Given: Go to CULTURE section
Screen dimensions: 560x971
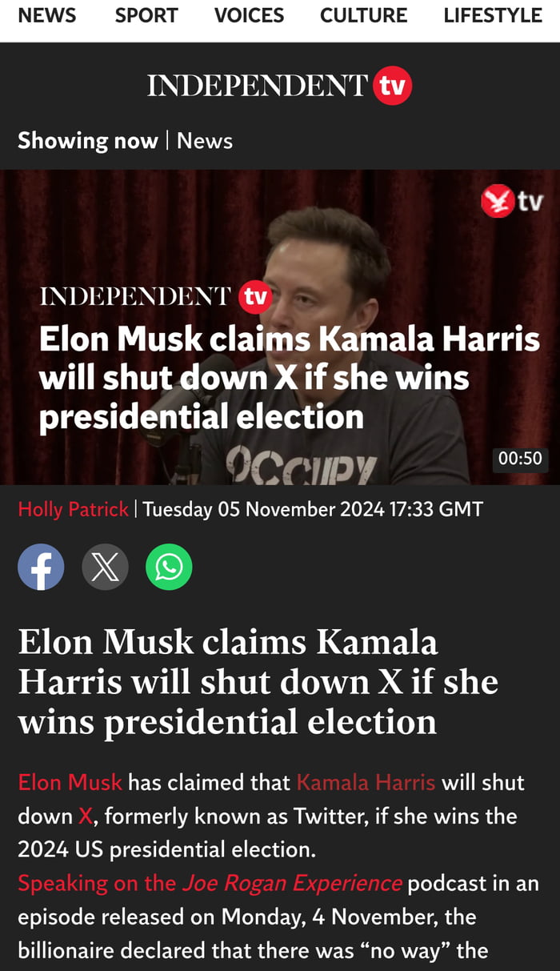Looking at the screenshot, I should coord(363,15).
